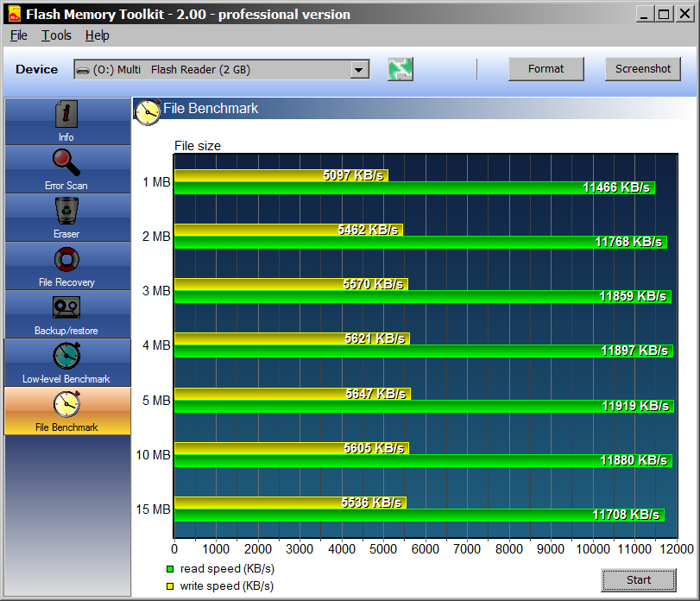Click the 1 MB read speed bar
Viewport: 700px width, 601px height.
click(414, 187)
